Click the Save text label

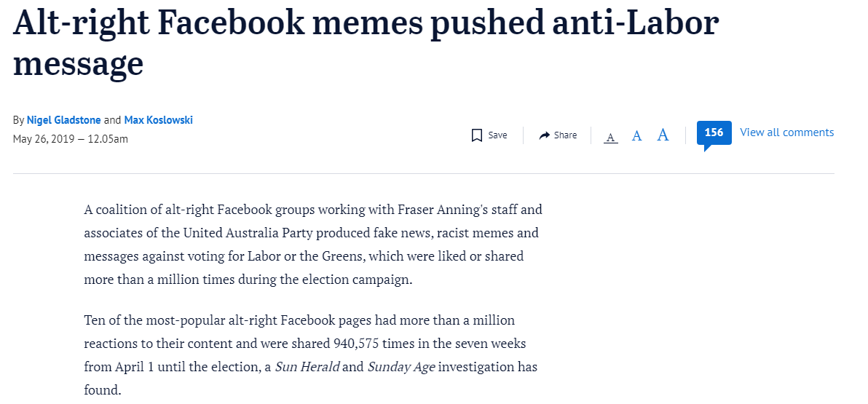pyautogui.click(x=497, y=135)
